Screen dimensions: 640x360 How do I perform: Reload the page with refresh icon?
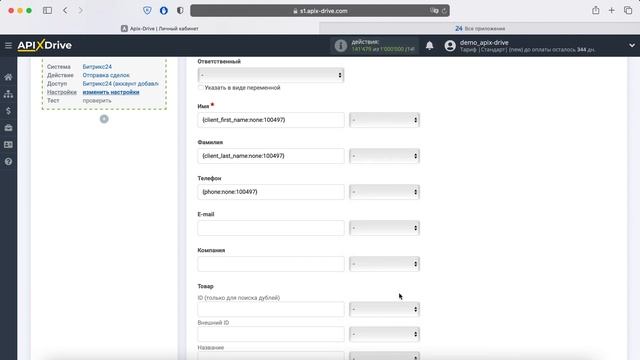point(444,11)
